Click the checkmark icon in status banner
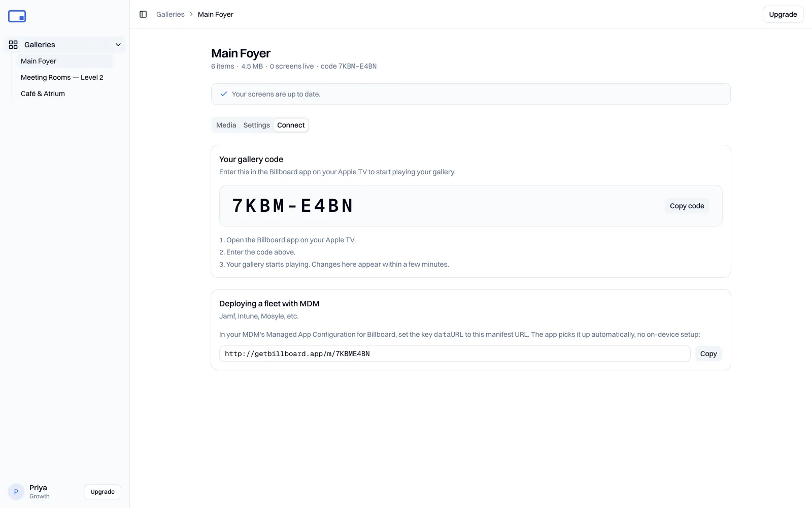The image size is (812, 508). coord(224,94)
